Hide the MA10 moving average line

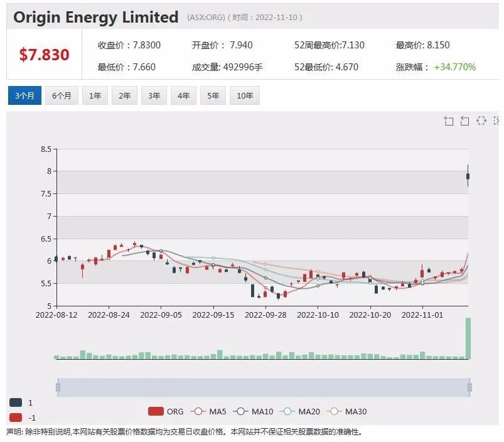[253, 411]
